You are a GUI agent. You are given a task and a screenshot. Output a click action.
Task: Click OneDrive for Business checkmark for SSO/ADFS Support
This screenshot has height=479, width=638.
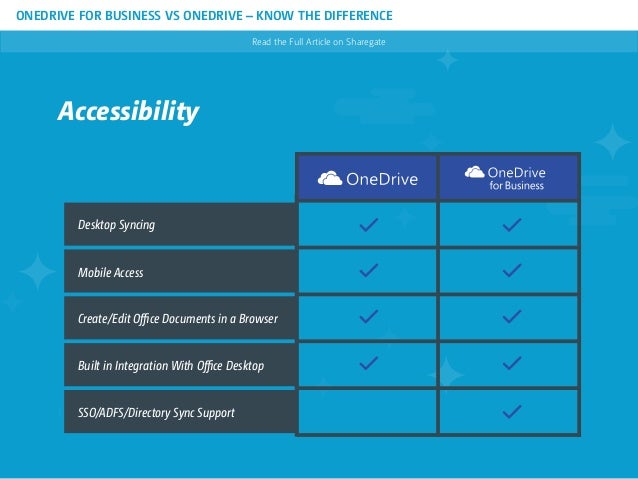tap(512, 411)
